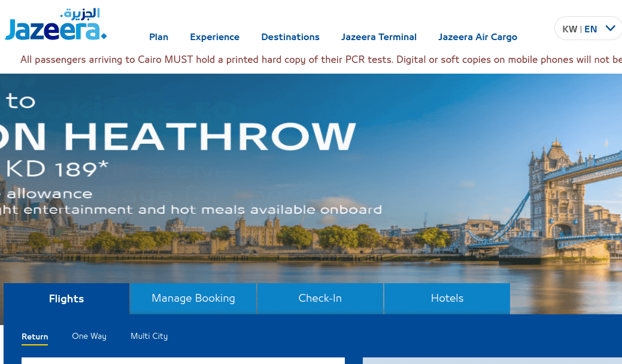Switch to the Flights tab
The image size is (622, 364).
tap(66, 299)
